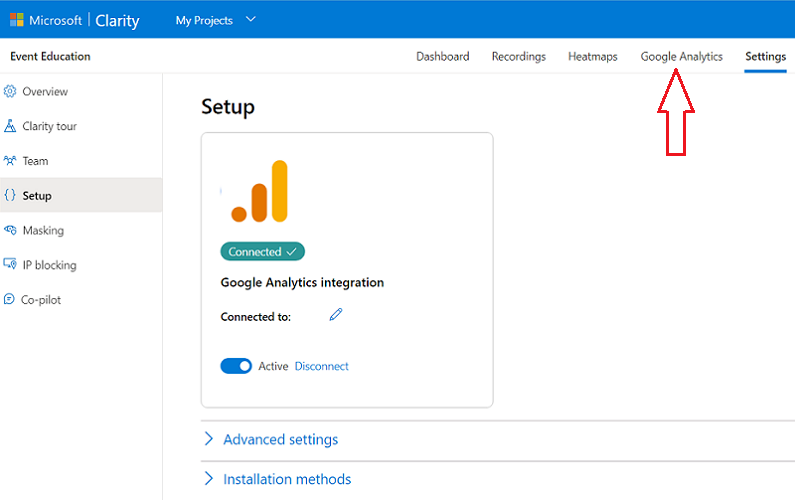Select the Settings tab
The height and width of the screenshot is (500, 795).
[765, 56]
